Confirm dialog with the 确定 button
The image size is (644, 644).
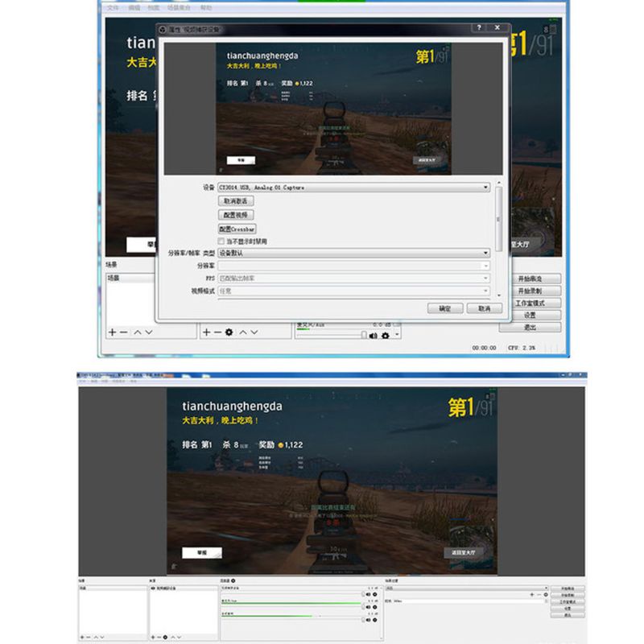[x=444, y=308]
